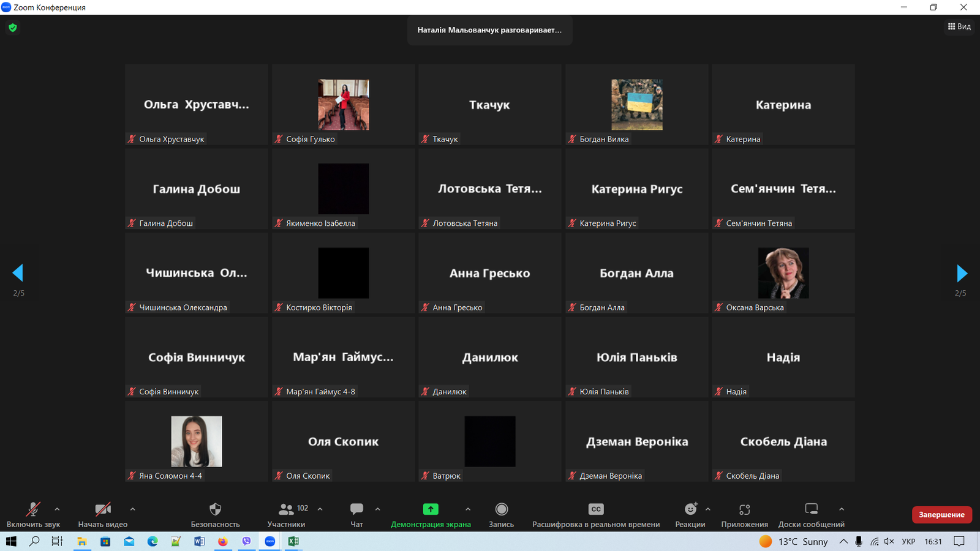Toggle the system volume mute icon in the tray

[889, 541]
